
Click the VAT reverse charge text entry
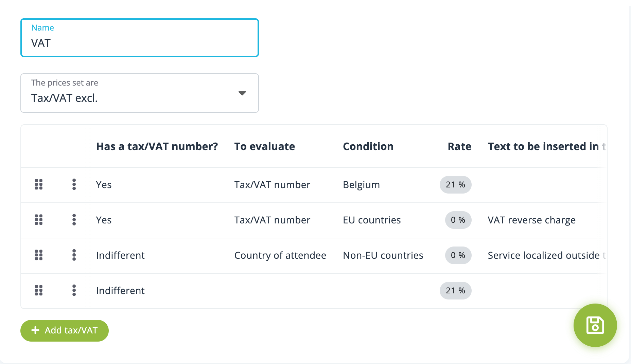tap(532, 220)
